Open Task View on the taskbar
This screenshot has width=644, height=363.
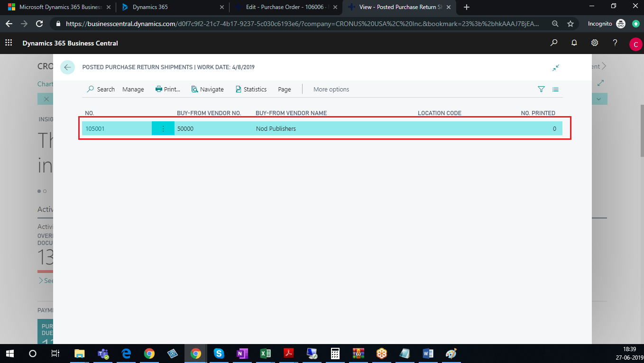click(55, 354)
